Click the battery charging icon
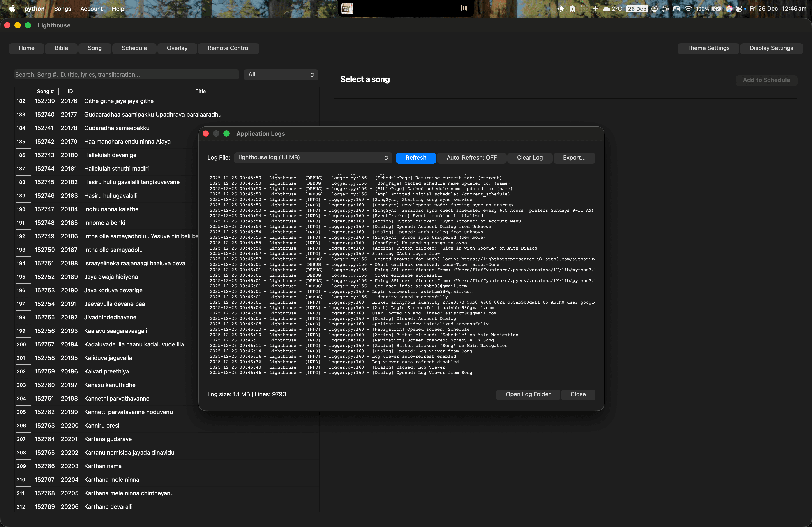 click(716, 9)
